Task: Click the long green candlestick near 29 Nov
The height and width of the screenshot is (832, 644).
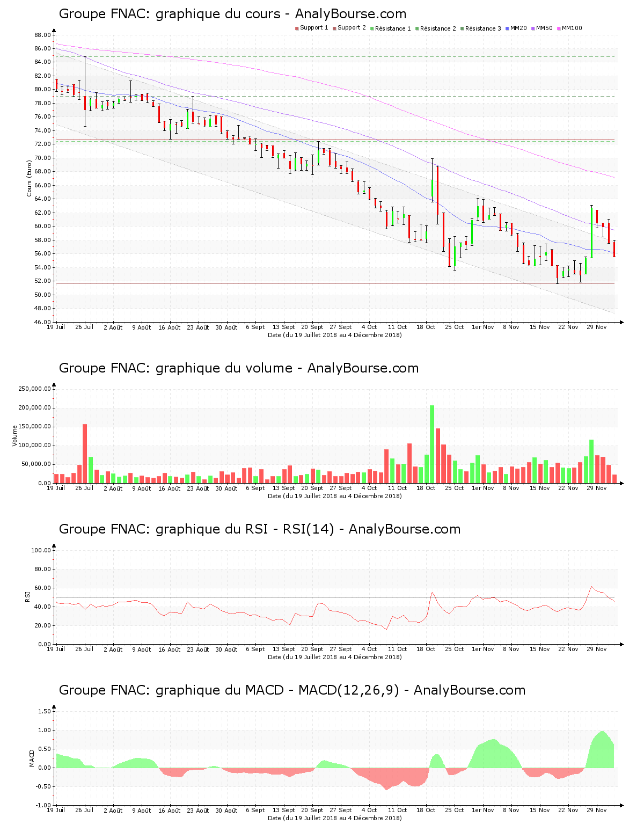Action: (591, 231)
